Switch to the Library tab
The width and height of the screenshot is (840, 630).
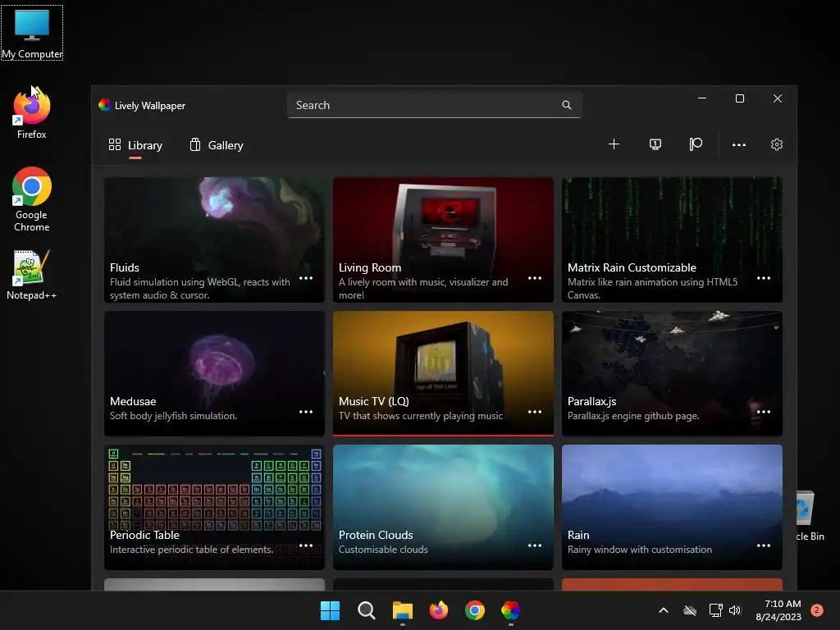pyautogui.click(x=135, y=145)
